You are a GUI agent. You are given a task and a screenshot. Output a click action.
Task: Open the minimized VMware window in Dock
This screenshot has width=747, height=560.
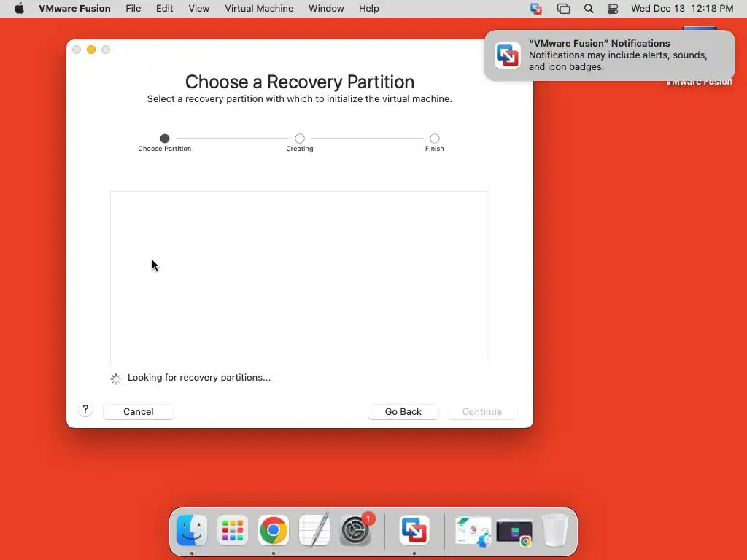[x=473, y=532]
